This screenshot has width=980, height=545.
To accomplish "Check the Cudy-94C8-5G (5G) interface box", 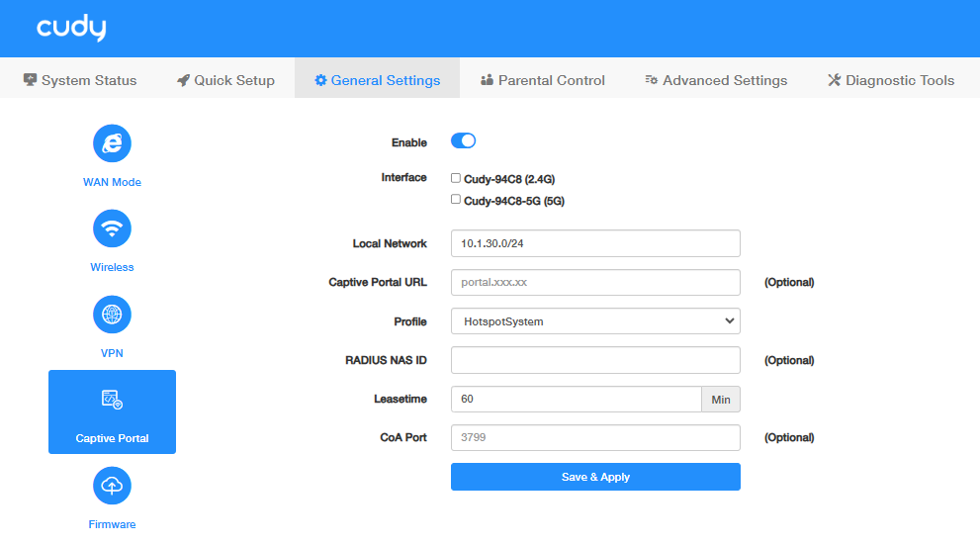I will pyautogui.click(x=456, y=199).
